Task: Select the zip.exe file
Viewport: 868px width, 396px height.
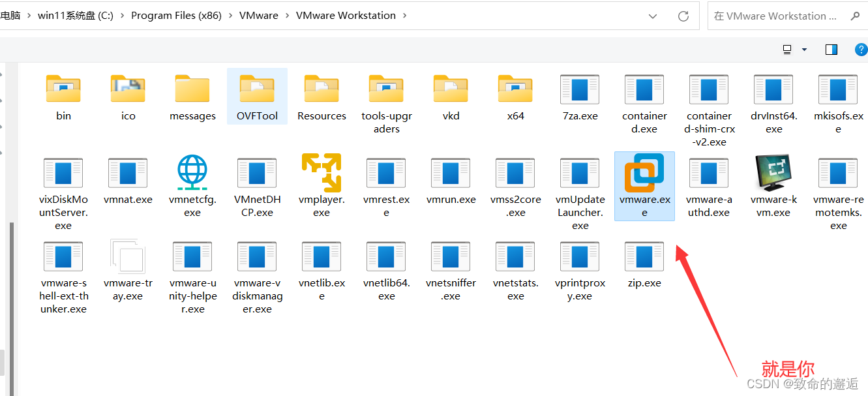Action: click(644, 264)
